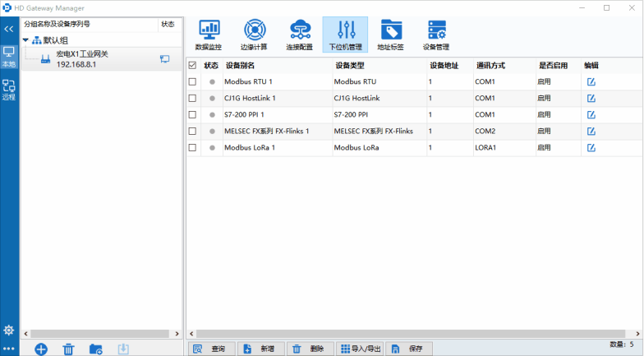Open settings gear in left sidebar
The width and height of the screenshot is (644, 356).
click(9, 330)
